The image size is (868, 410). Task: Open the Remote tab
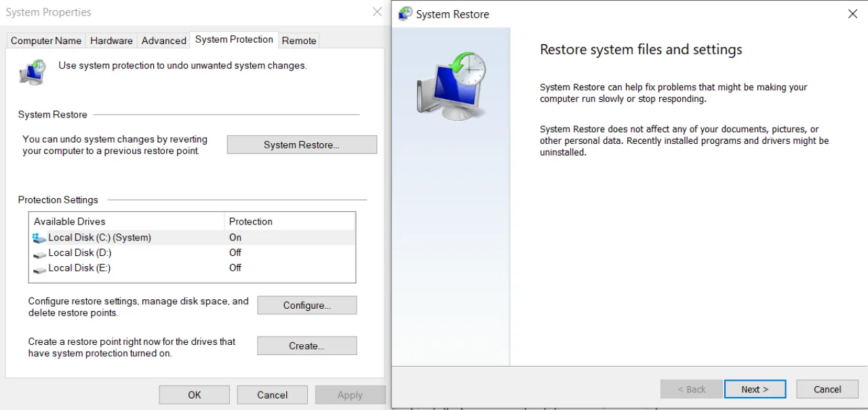pos(298,40)
